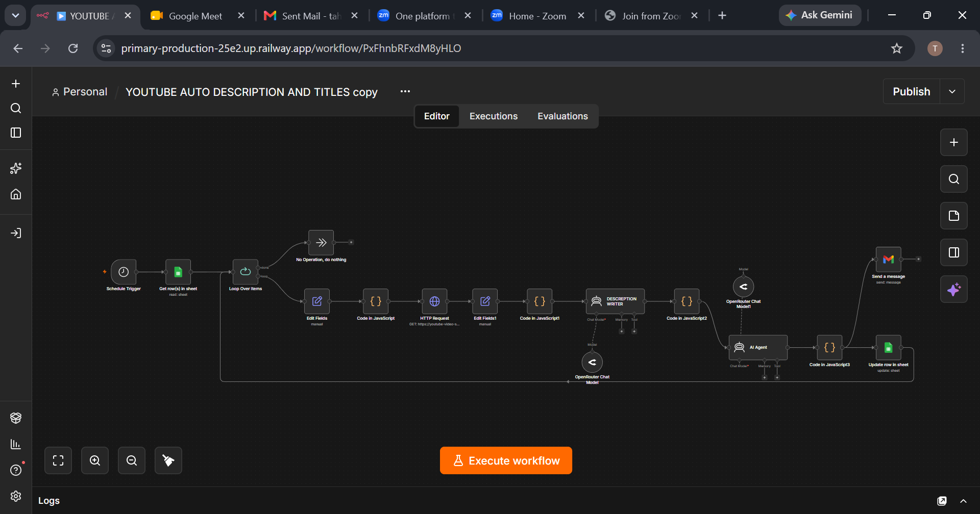Open the Edit Fields node
Image resolution: width=980 pixels, height=514 pixels.
317,301
